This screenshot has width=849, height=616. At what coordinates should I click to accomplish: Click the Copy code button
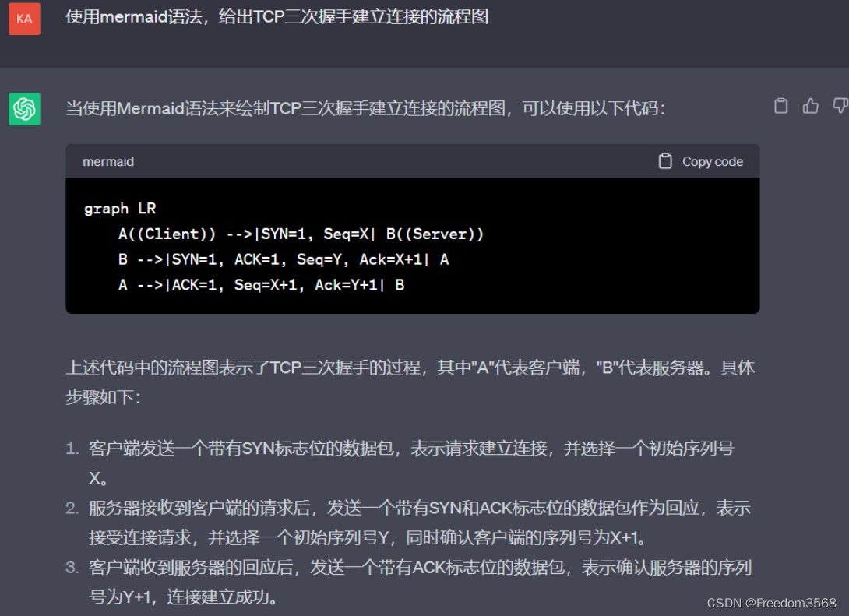click(x=701, y=161)
